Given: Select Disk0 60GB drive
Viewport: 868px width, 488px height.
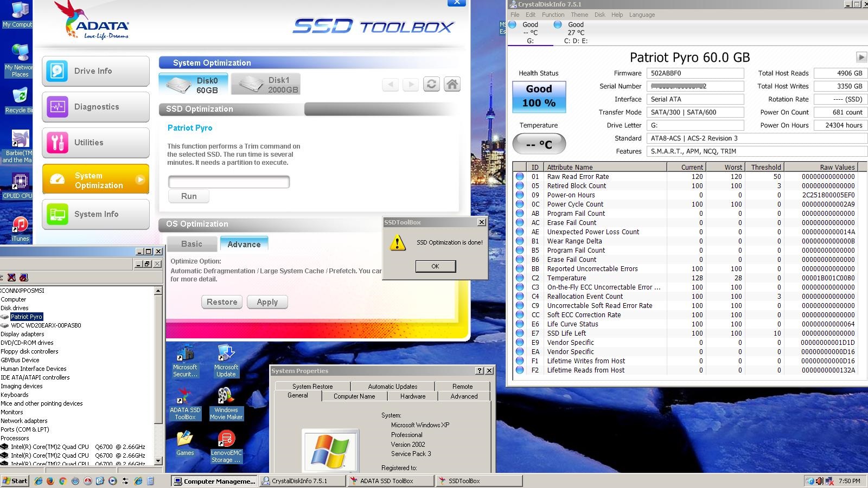Looking at the screenshot, I should (x=193, y=85).
